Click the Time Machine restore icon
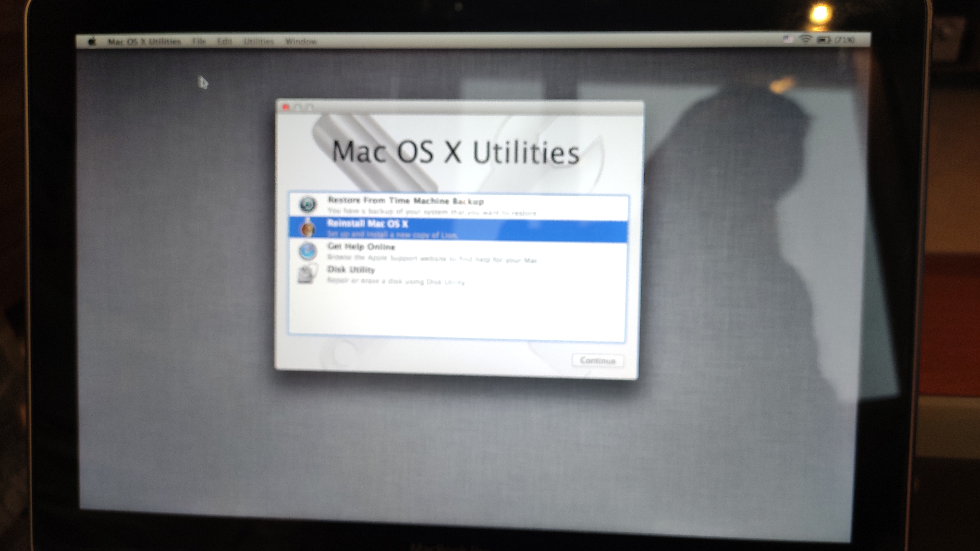The height and width of the screenshot is (551, 980). coord(307,204)
